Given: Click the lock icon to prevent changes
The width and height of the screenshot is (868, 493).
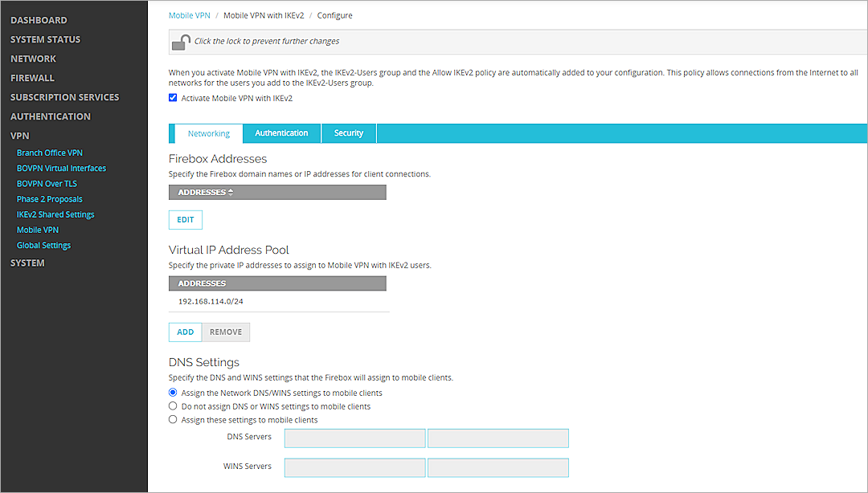Looking at the screenshot, I should [182, 42].
